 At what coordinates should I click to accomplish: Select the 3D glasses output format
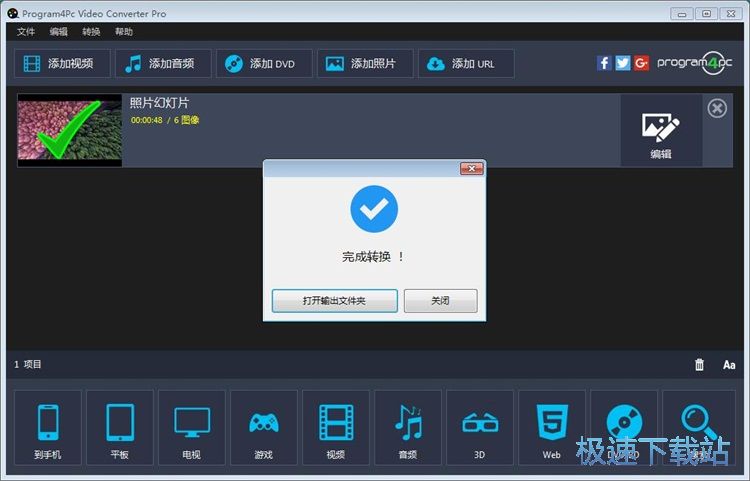(x=480, y=427)
